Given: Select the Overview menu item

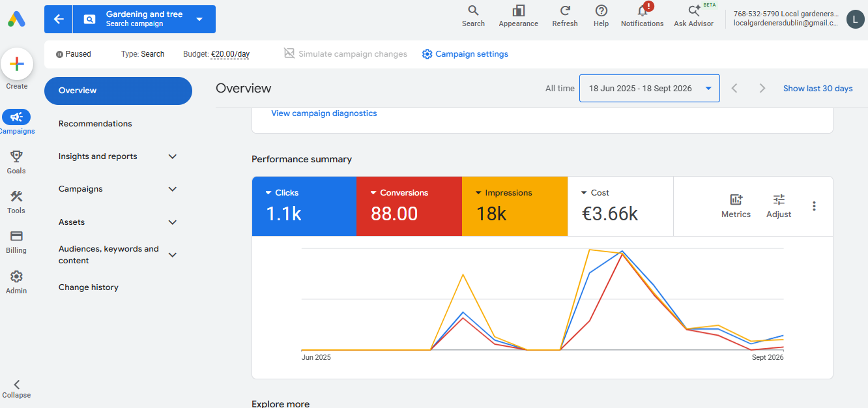Looking at the screenshot, I should tap(118, 91).
